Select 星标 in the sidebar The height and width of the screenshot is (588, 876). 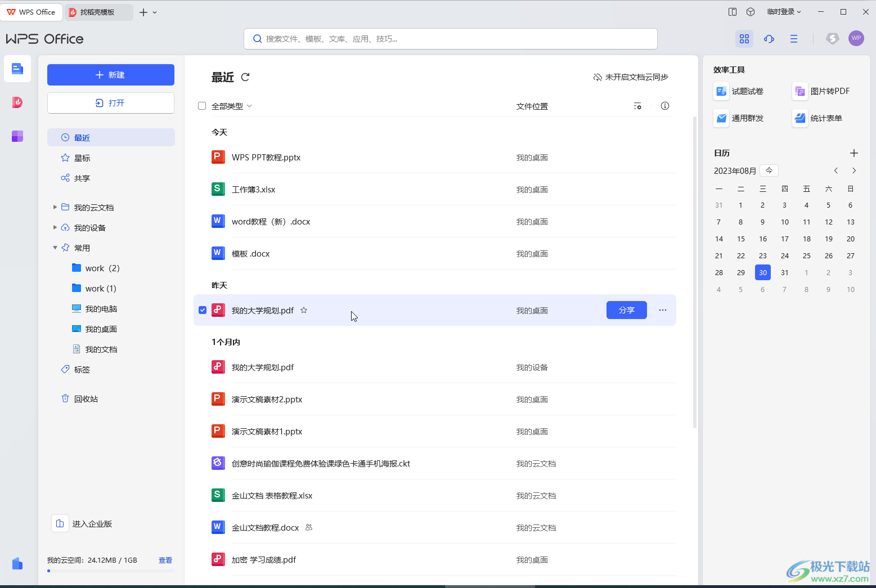[111, 158]
